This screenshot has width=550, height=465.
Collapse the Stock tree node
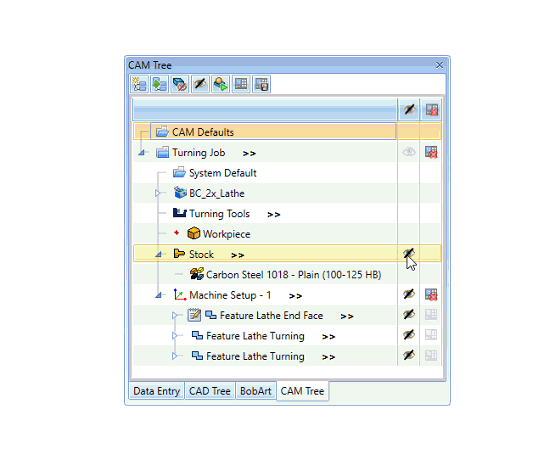pyautogui.click(x=158, y=254)
